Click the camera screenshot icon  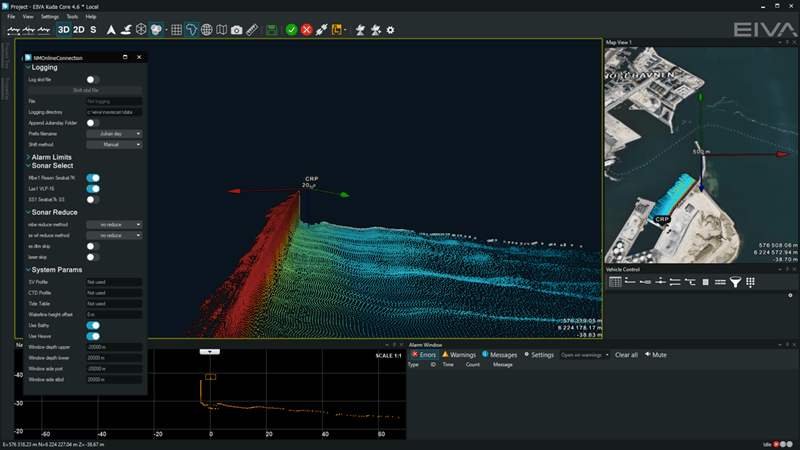(236, 30)
